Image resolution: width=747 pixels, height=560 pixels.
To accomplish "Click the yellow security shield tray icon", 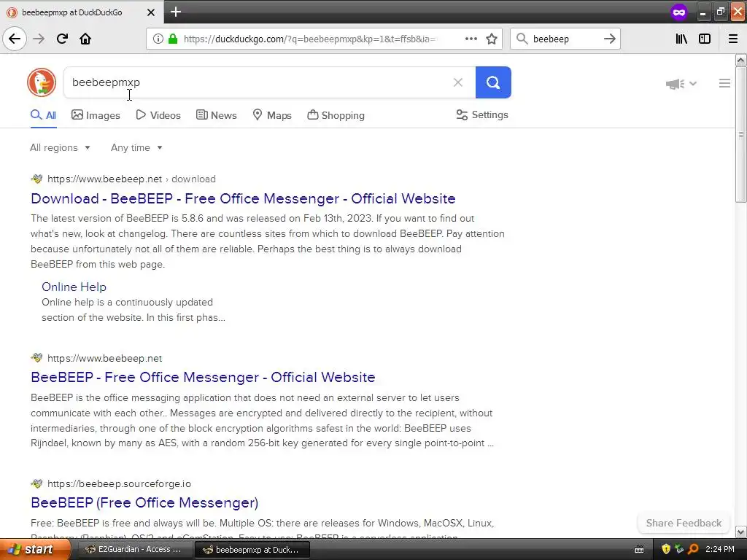I will tap(666, 549).
